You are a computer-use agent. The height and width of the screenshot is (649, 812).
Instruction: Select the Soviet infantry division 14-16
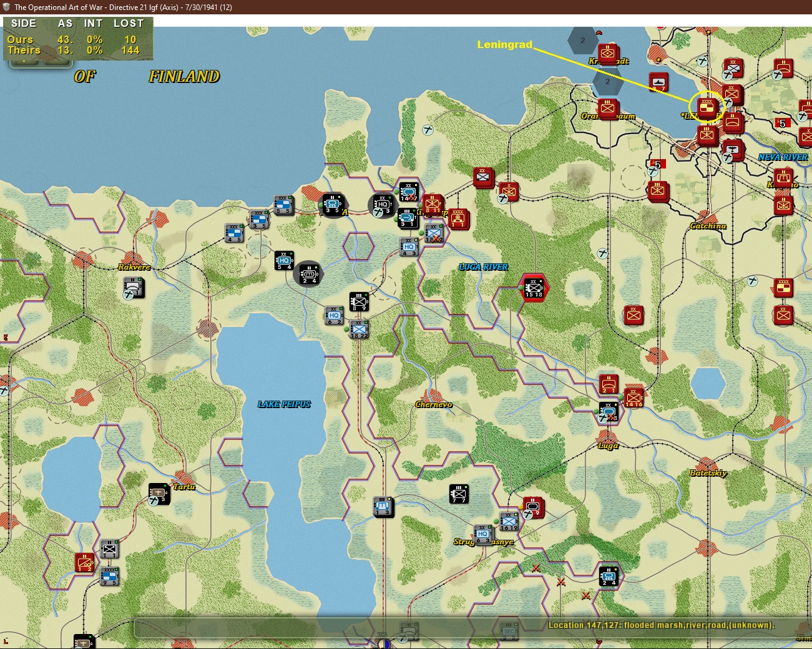(x=633, y=397)
